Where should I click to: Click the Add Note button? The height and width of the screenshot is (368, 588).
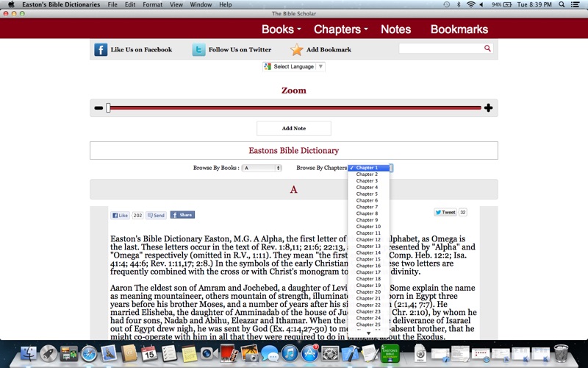click(x=293, y=128)
